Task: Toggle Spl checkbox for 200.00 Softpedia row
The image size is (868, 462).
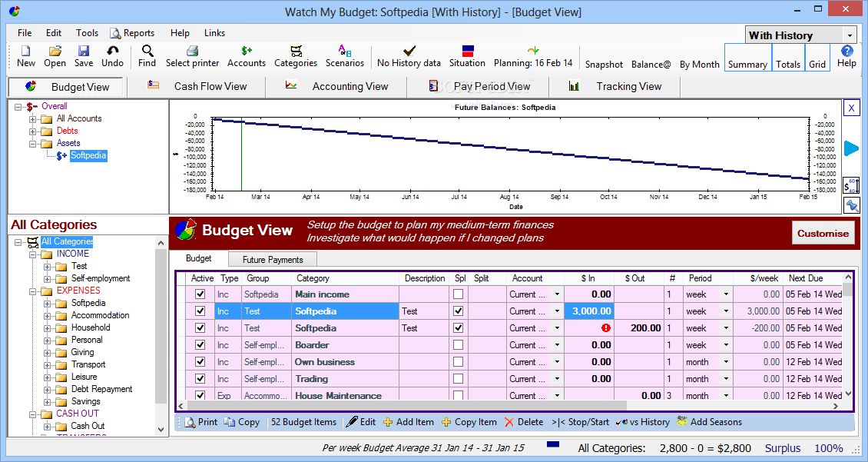Action: click(x=459, y=328)
